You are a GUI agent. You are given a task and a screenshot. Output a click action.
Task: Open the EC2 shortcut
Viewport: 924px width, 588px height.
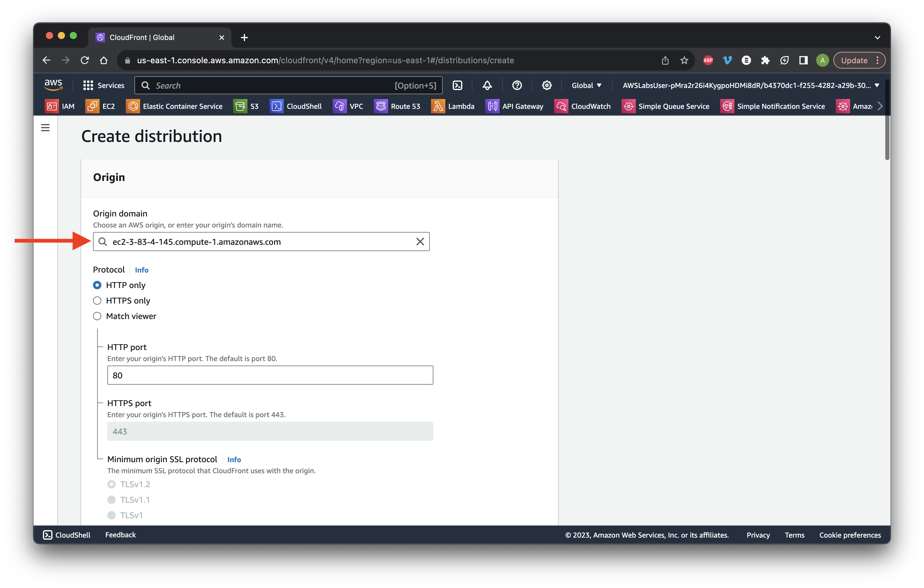click(x=100, y=106)
